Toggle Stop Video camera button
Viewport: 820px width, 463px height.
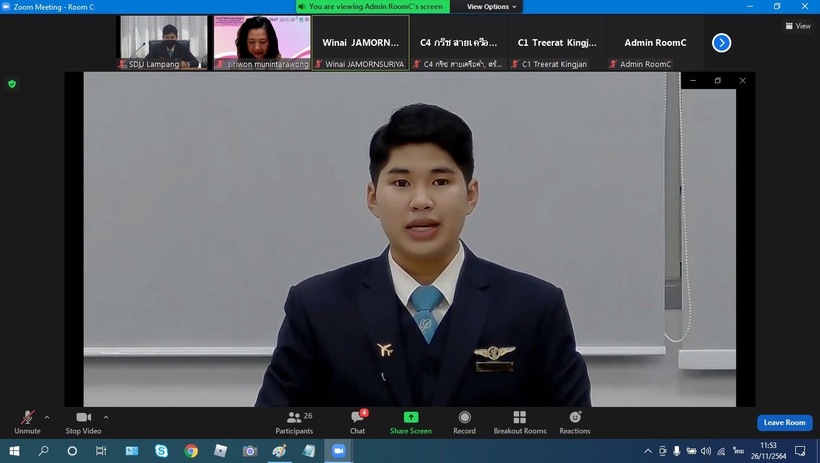tap(83, 421)
